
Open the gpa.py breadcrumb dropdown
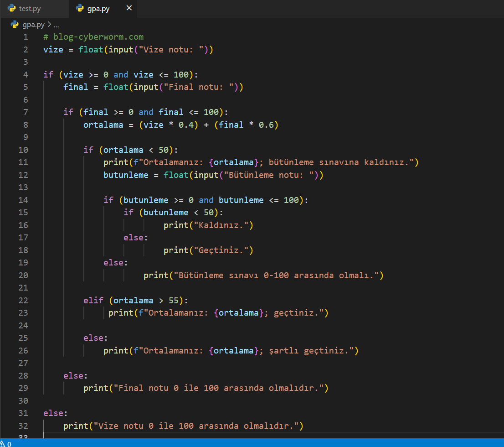coord(34,25)
